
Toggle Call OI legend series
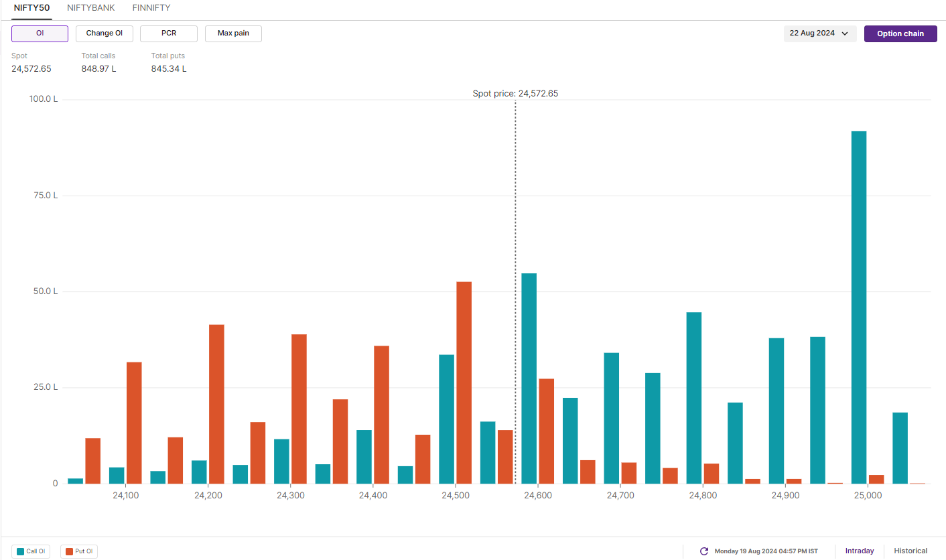[31, 551]
